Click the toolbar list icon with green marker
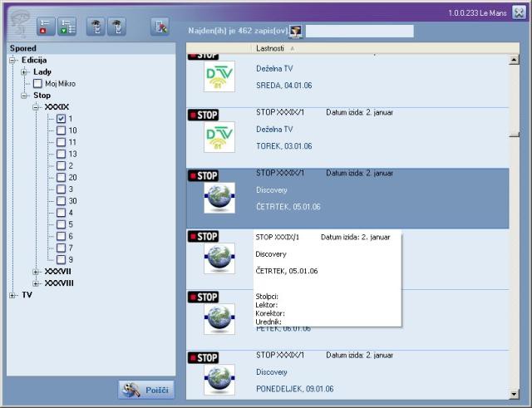 [x=67, y=26]
